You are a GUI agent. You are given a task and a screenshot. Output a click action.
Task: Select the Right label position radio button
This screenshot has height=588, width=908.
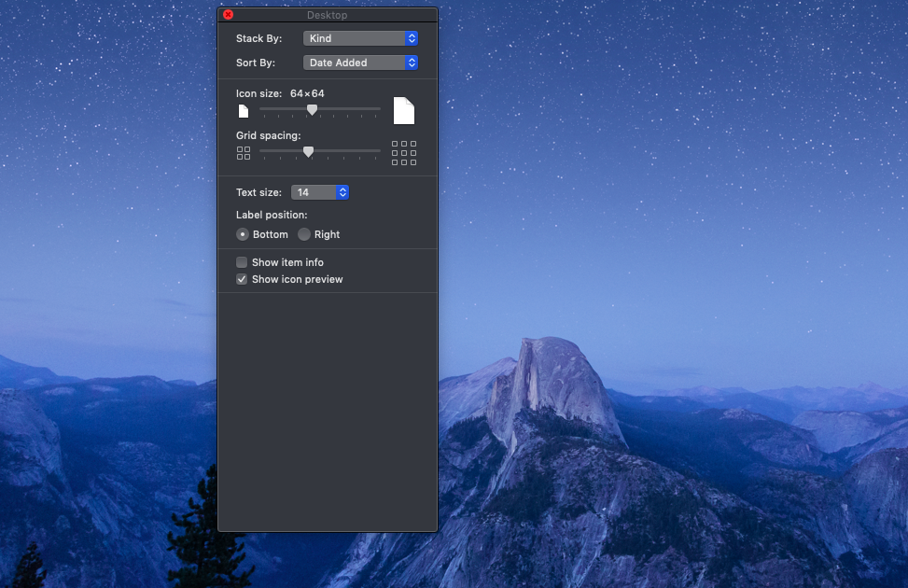tap(304, 234)
